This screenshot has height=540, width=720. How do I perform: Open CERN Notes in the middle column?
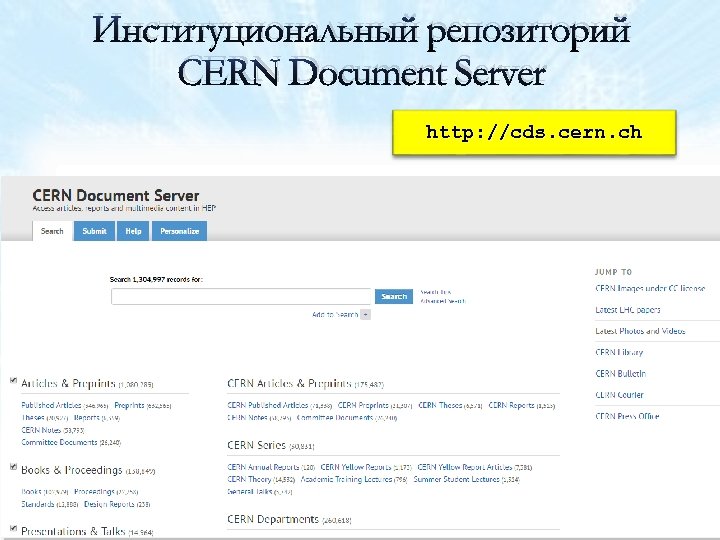click(x=247, y=417)
